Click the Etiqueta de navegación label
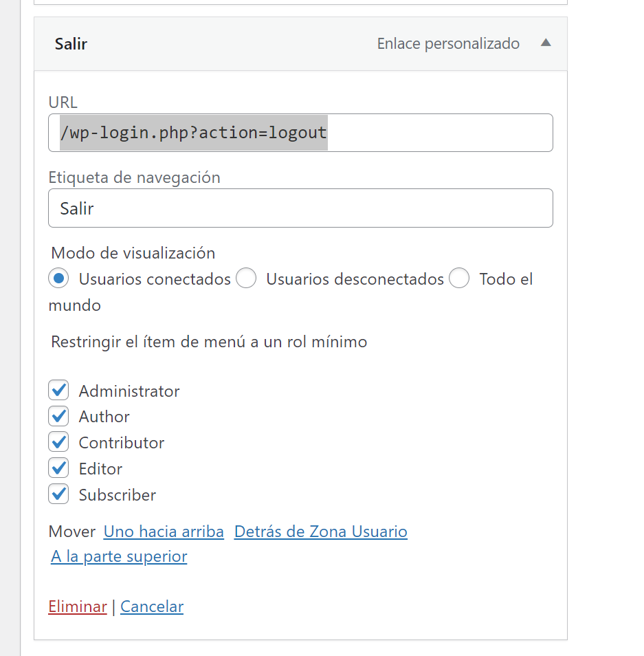Screen dimensions: 644x656 (x=134, y=177)
